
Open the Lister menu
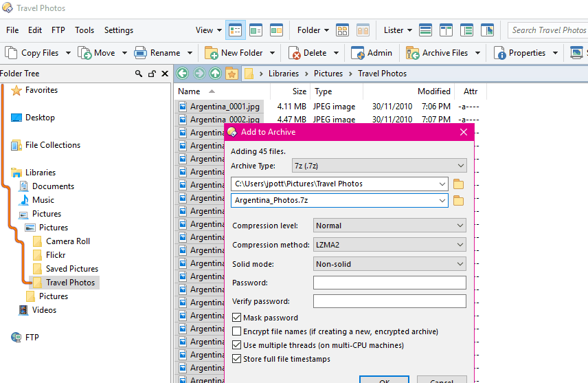coord(398,30)
